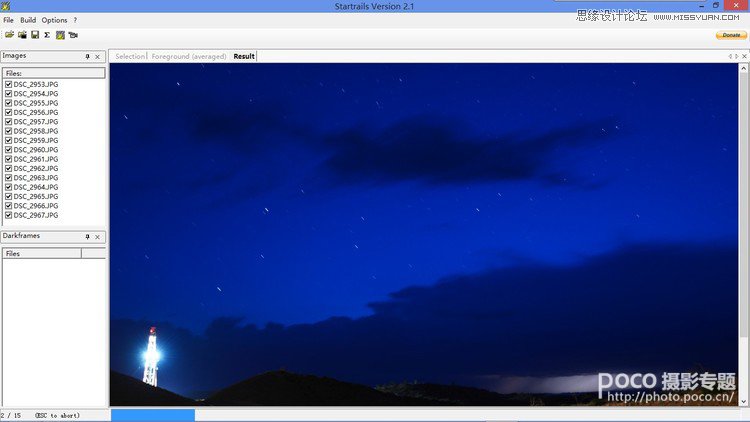
Task: Open the ? help menu
Action: coord(75,20)
